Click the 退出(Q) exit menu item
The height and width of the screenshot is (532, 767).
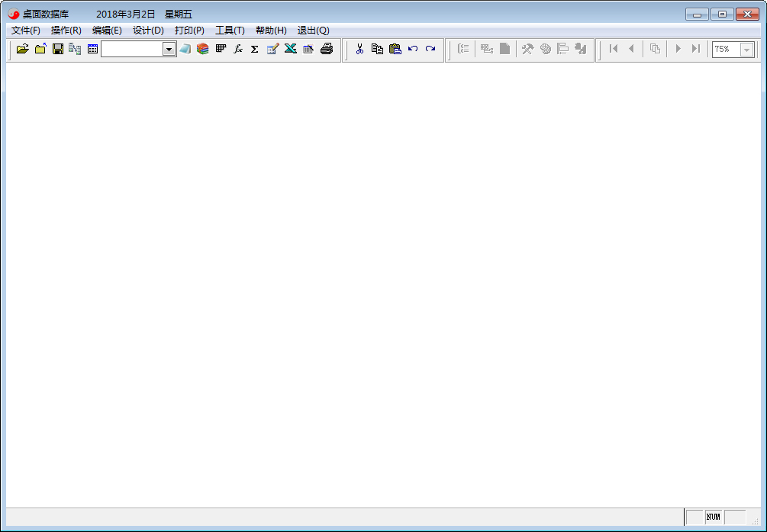point(313,31)
